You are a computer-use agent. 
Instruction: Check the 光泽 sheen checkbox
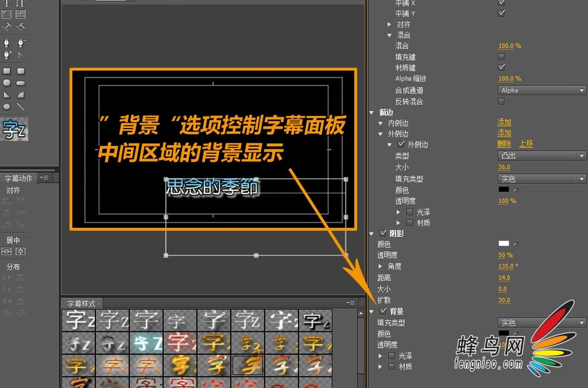coord(409,212)
